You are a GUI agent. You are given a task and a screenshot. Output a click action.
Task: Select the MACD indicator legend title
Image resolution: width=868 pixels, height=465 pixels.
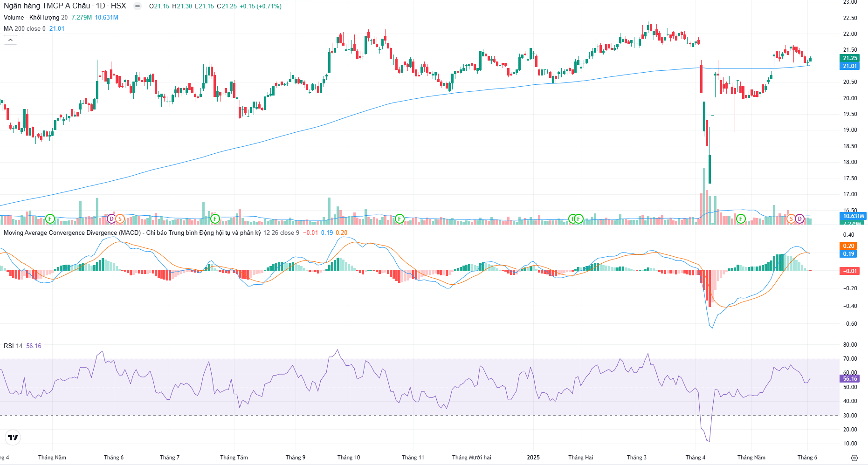(x=132, y=232)
